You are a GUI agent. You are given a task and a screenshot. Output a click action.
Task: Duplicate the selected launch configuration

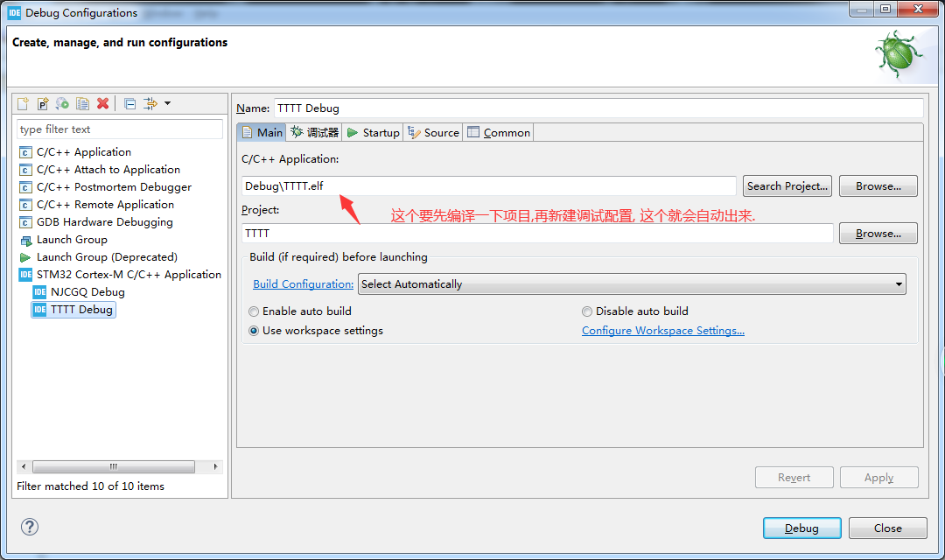[x=82, y=103]
